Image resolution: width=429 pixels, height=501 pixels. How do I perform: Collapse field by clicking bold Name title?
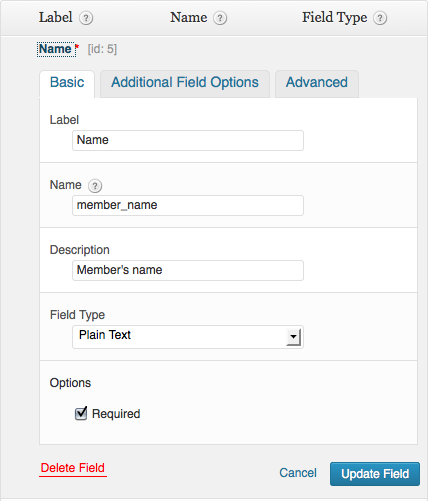point(55,49)
